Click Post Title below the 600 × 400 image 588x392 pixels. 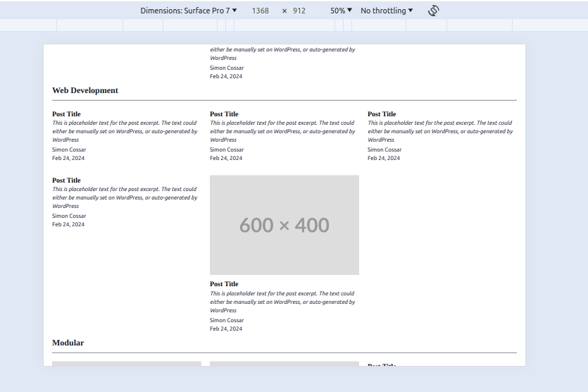(x=224, y=284)
